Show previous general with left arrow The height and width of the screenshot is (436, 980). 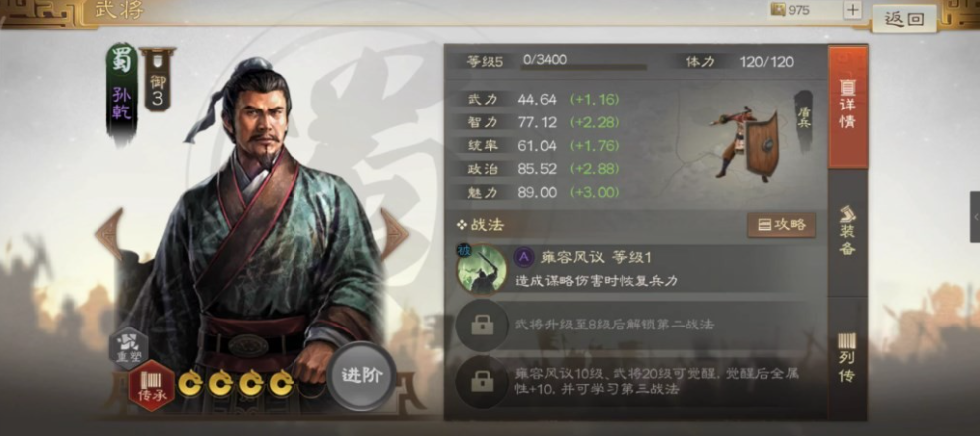point(109,235)
